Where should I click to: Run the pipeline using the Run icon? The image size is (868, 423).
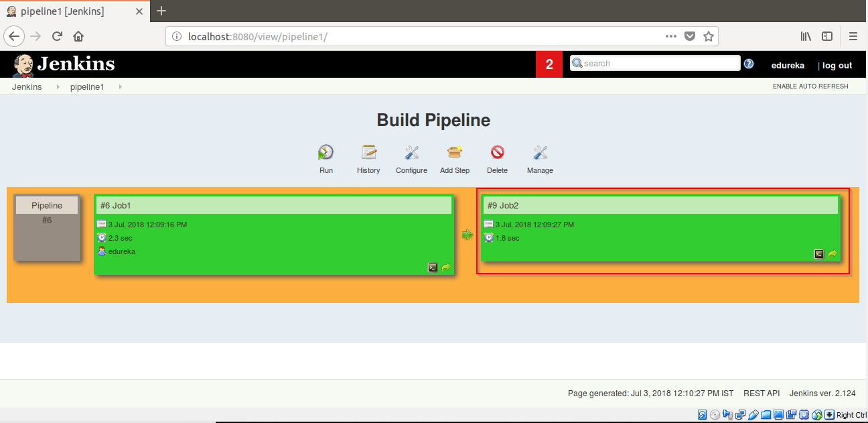tap(326, 153)
